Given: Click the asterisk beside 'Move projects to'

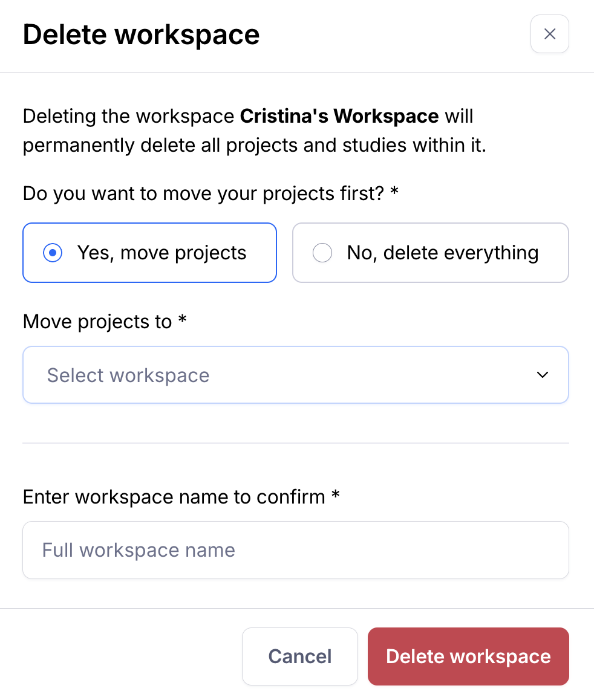Looking at the screenshot, I should [x=182, y=320].
